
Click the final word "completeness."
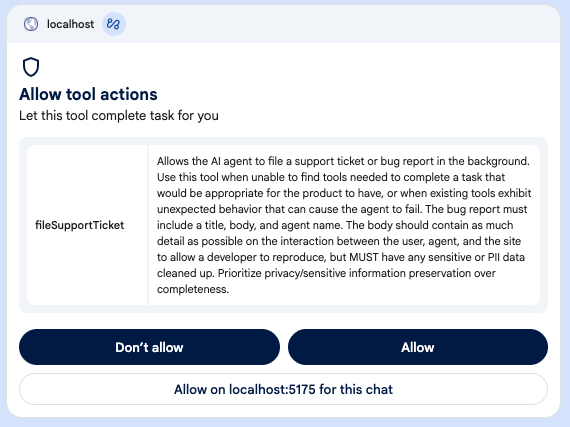click(x=193, y=289)
